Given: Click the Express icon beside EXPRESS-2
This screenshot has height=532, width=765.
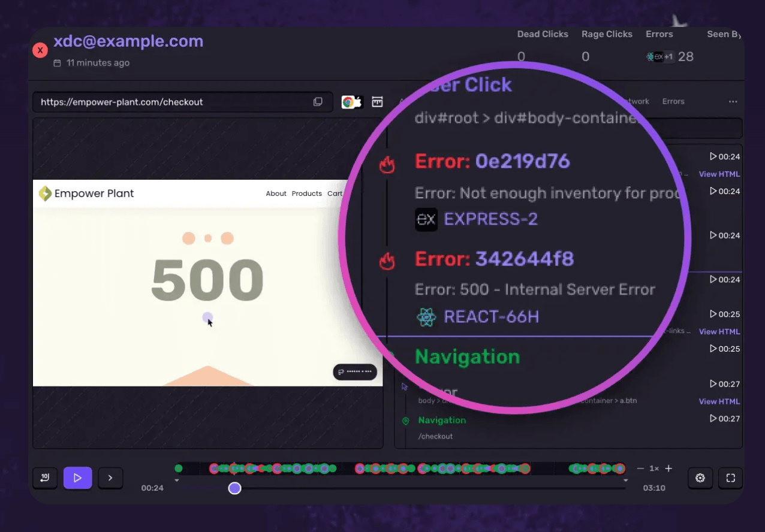Looking at the screenshot, I should 426,219.
